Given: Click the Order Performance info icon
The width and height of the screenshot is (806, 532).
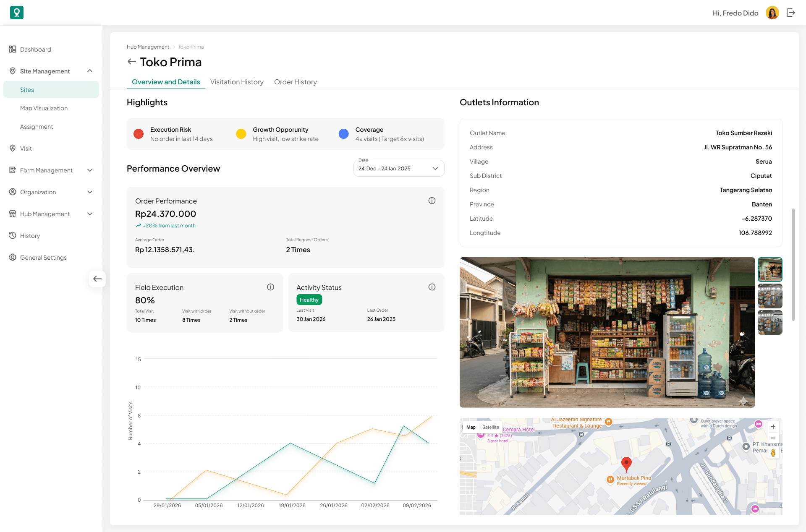Looking at the screenshot, I should click(x=432, y=201).
